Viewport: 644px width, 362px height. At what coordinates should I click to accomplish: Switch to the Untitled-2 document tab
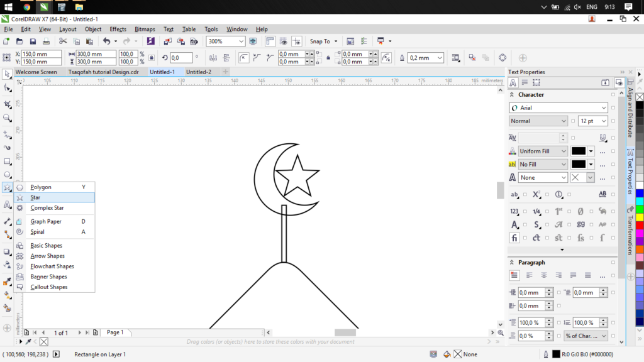pyautogui.click(x=199, y=72)
